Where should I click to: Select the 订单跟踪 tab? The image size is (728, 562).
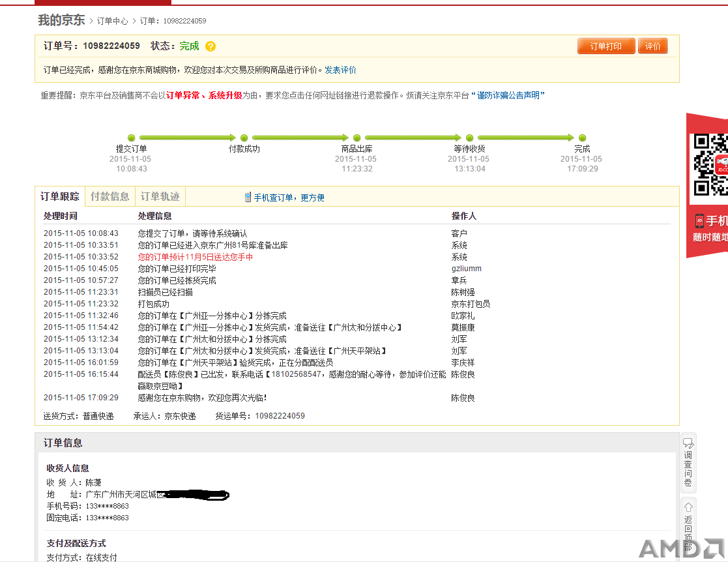pos(60,196)
